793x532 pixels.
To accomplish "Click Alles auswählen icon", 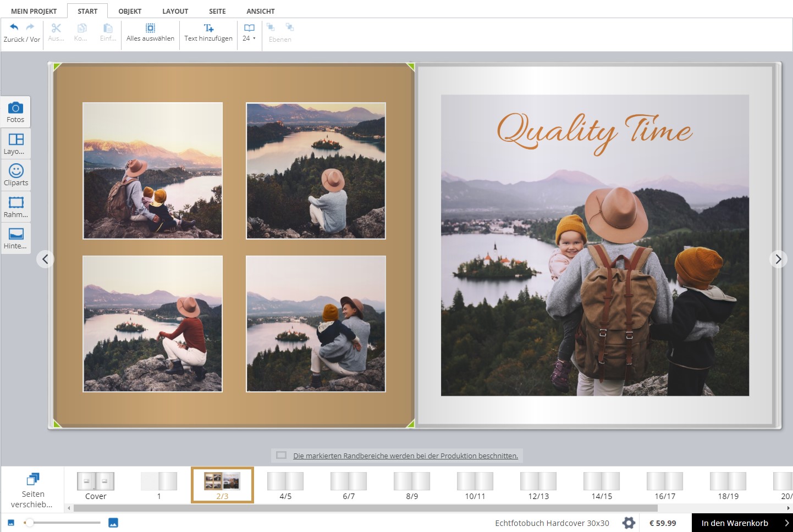I will (150, 28).
